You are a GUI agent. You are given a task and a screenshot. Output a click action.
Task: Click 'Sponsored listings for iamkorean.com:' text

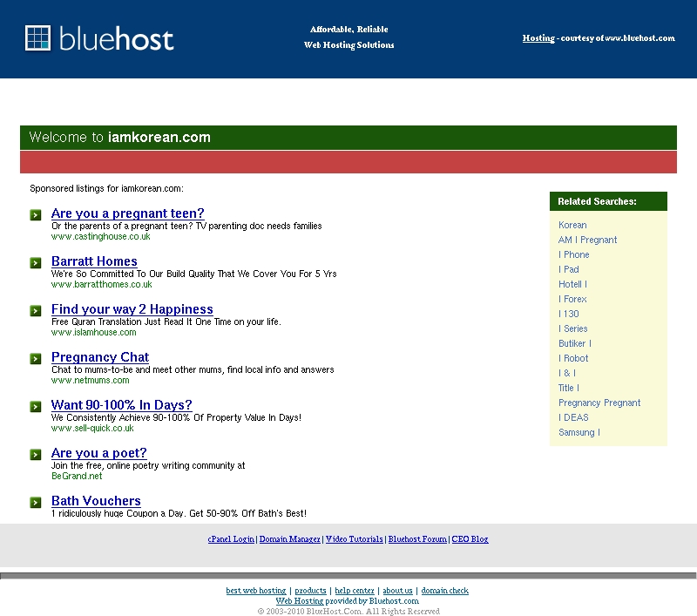(106, 188)
